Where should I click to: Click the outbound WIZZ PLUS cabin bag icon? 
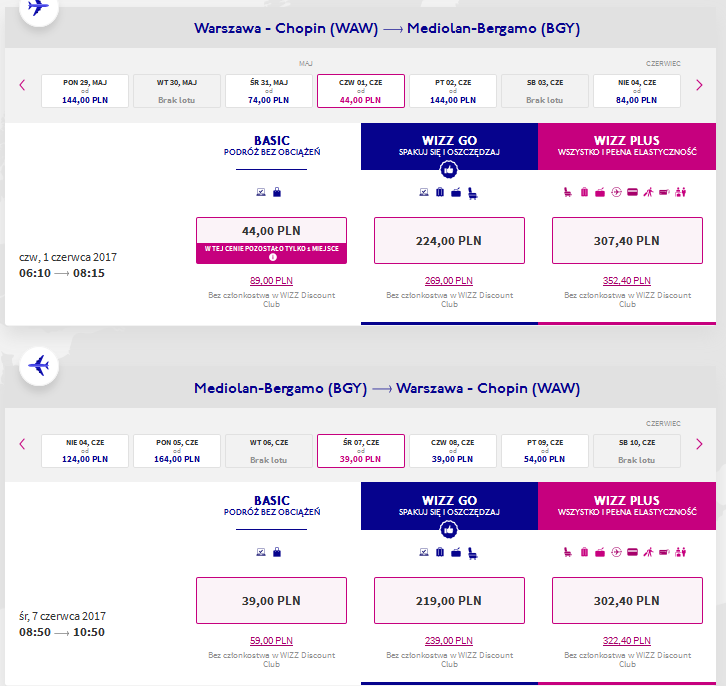point(600,192)
